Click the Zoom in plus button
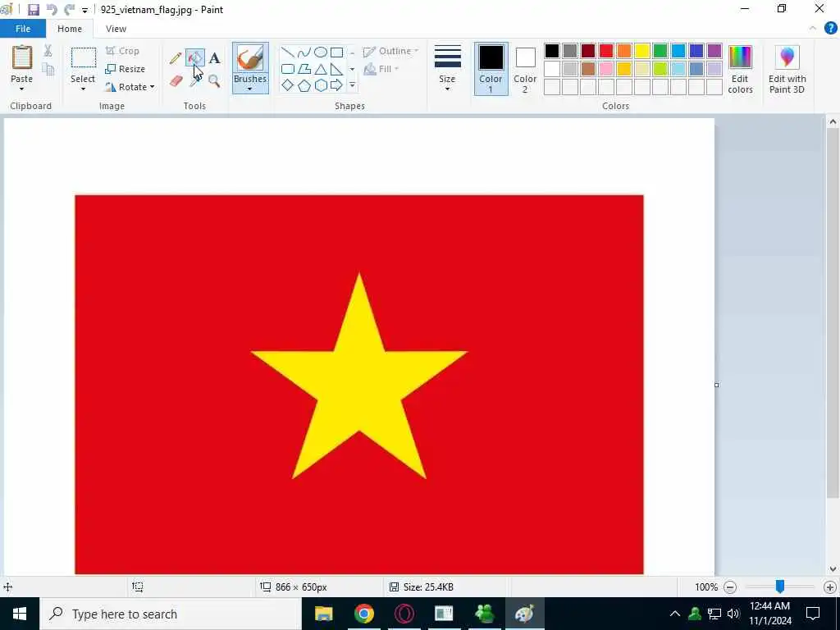Viewport: 840px width, 630px height. point(830,587)
